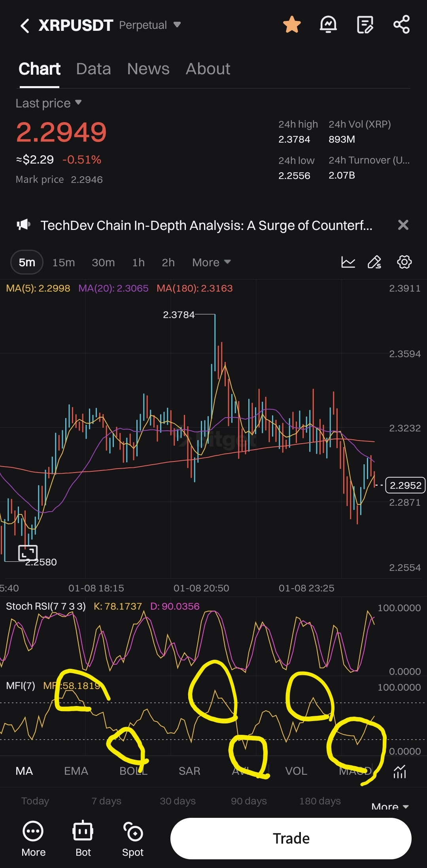Select the 180 days range

pos(320,801)
